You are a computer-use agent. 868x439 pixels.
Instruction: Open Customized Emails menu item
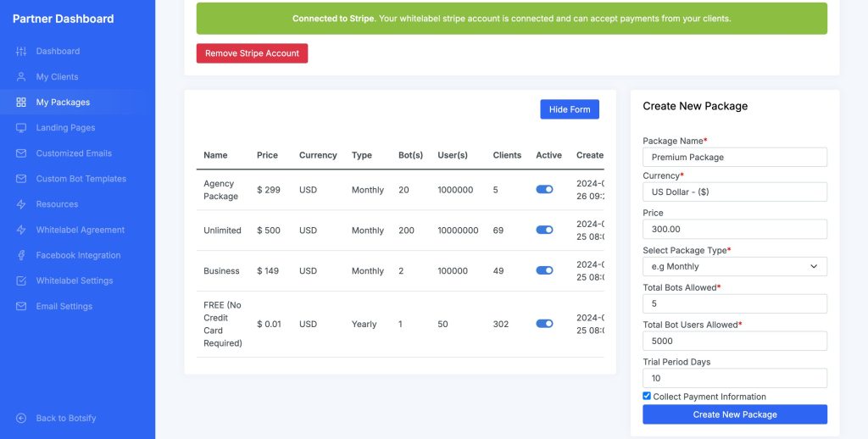pos(73,153)
